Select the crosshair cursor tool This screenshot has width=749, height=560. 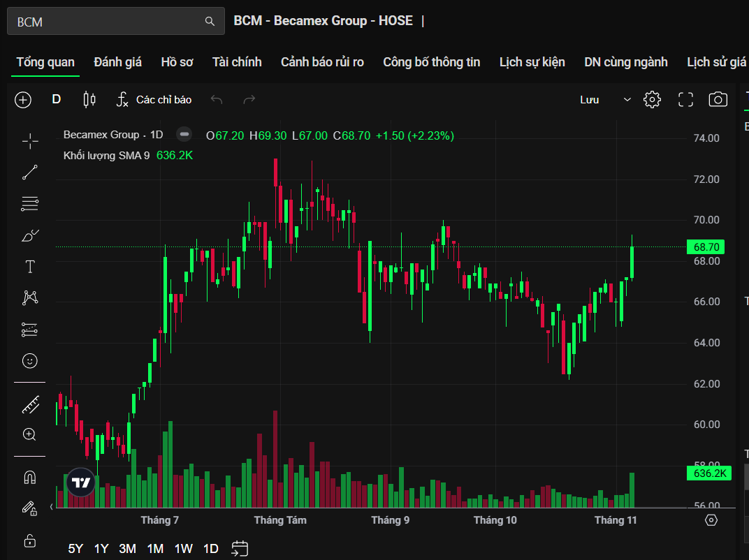coord(30,142)
